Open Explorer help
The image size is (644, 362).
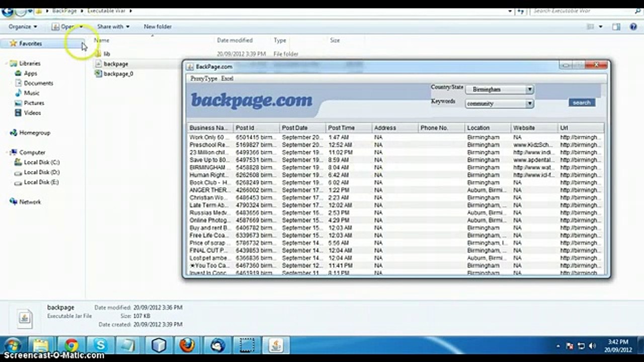click(x=632, y=27)
